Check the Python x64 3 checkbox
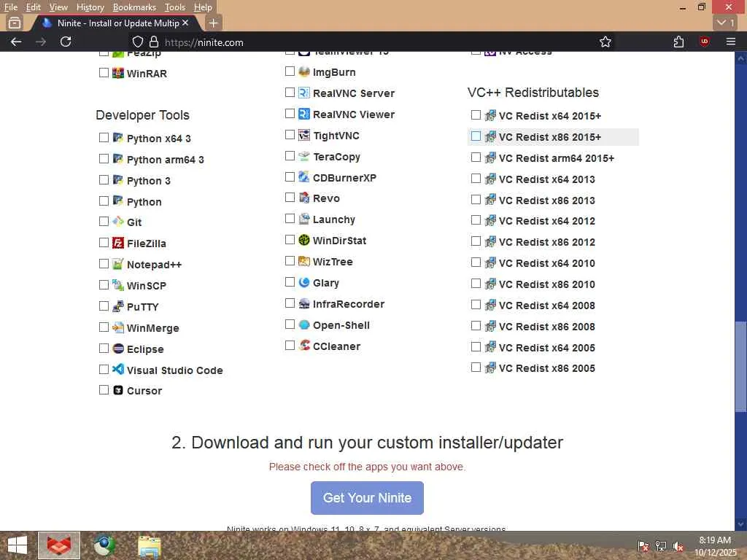 (104, 138)
